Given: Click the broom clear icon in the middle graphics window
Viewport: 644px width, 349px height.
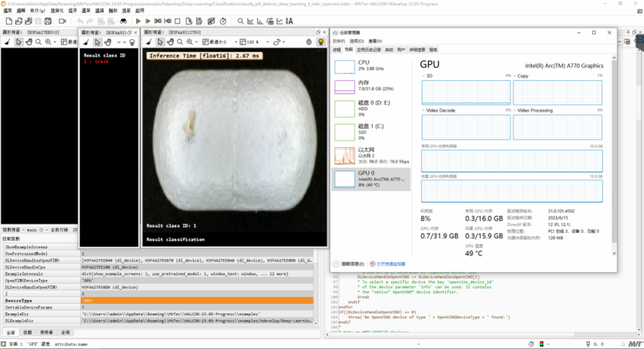Looking at the screenshot, I should click(x=86, y=42).
